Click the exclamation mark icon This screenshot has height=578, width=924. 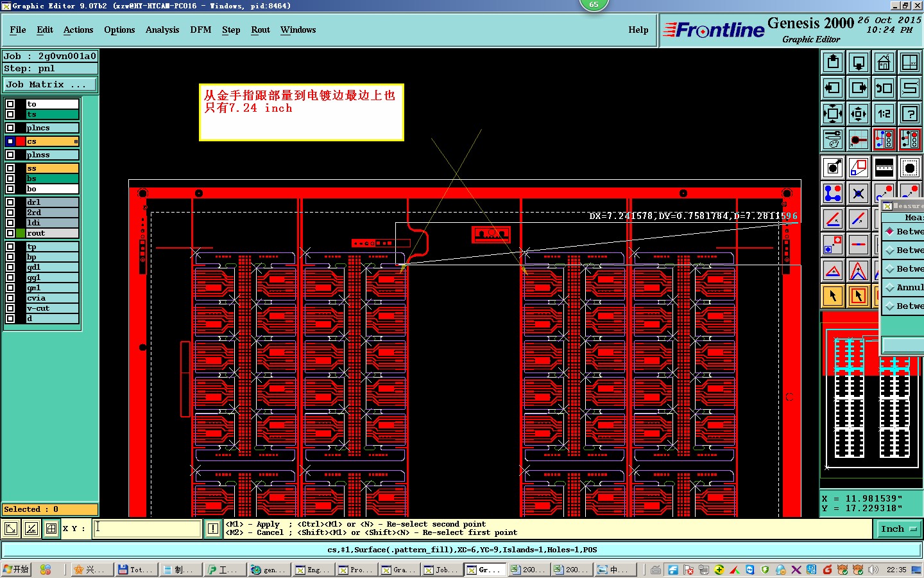point(213,529)
